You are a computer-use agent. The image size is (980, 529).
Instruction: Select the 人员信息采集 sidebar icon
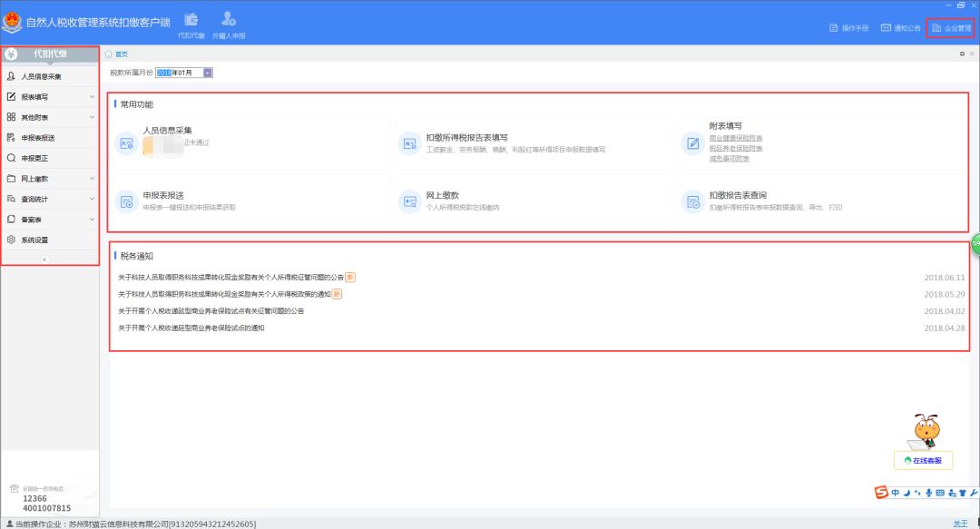(12, 77)
